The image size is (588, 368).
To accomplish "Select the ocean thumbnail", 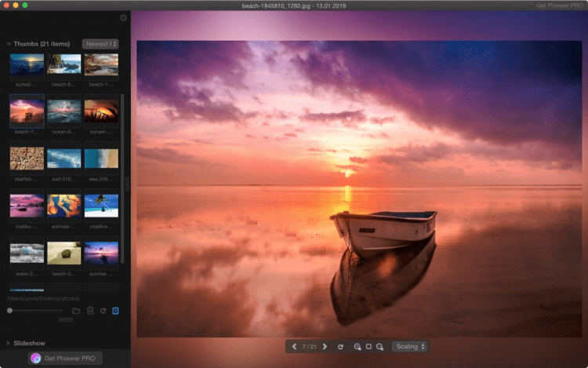I will tap(64, 111).
